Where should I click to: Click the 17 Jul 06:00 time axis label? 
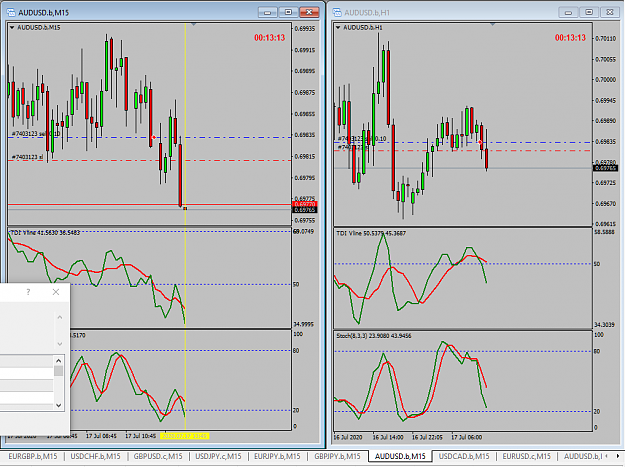point(466,437)
